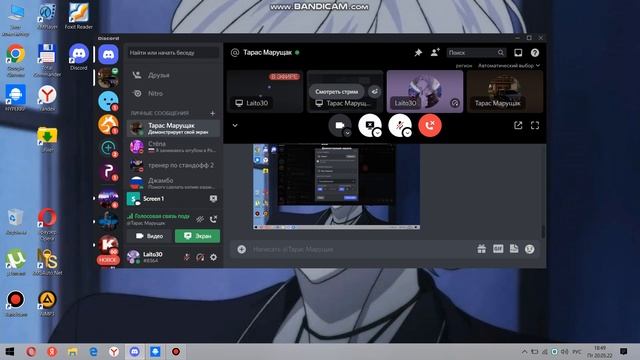Click the Find or start conversation search field
640x360 pixels.
click(173, 53)
